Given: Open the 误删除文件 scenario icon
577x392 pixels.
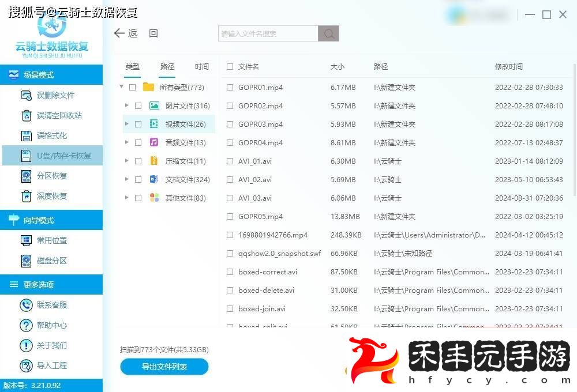Looking at the screenshot, I should click(26, 95).
